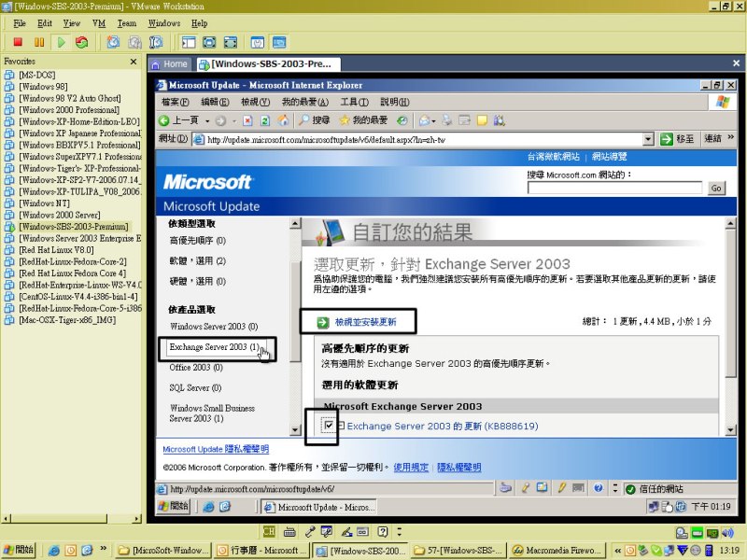747x560 pixels.
Task: Click the IE history icon
Action: [x=402, y=120]
